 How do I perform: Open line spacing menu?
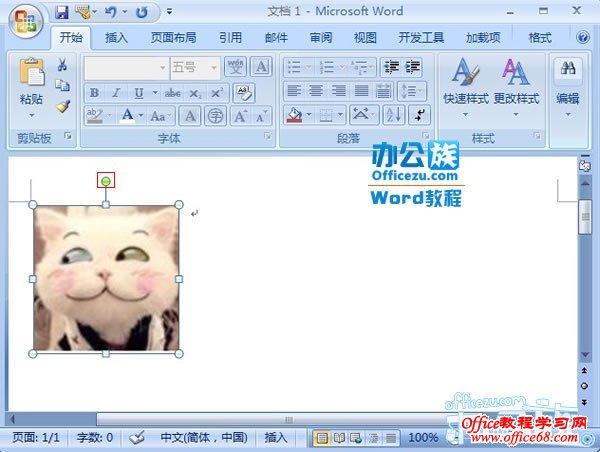point(412,91)
